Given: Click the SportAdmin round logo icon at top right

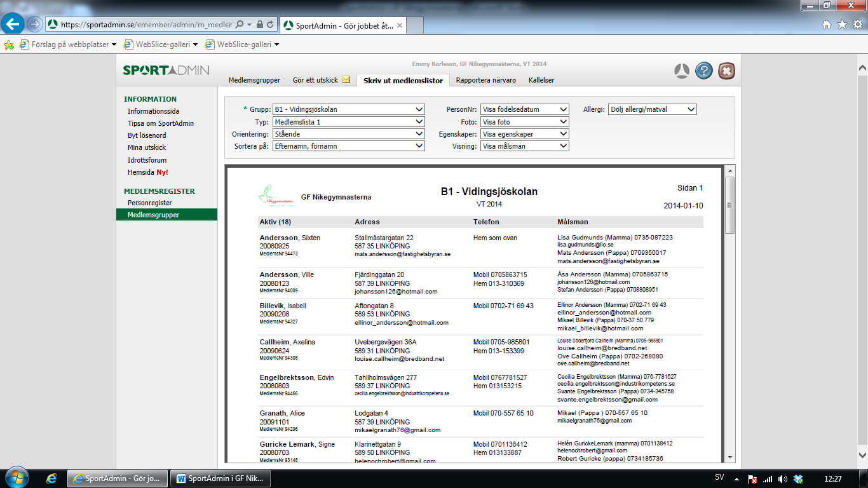Looking at the screenshot, I should coord(682,71).
